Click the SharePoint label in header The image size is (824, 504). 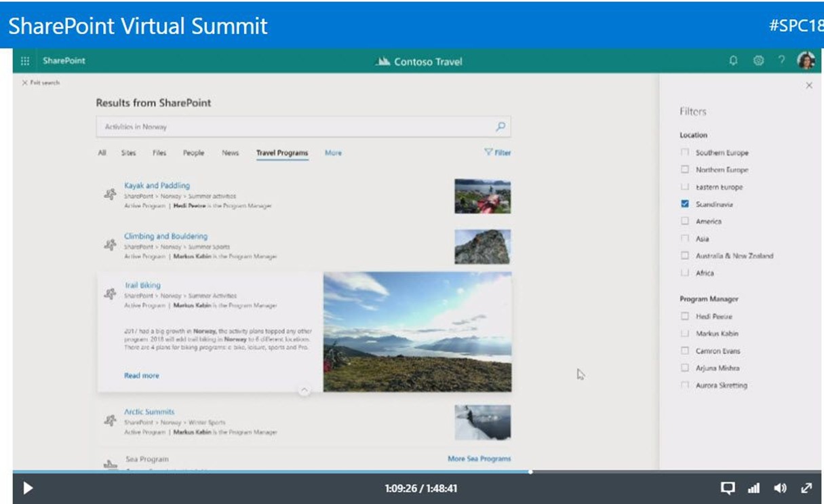coord(64,61)
